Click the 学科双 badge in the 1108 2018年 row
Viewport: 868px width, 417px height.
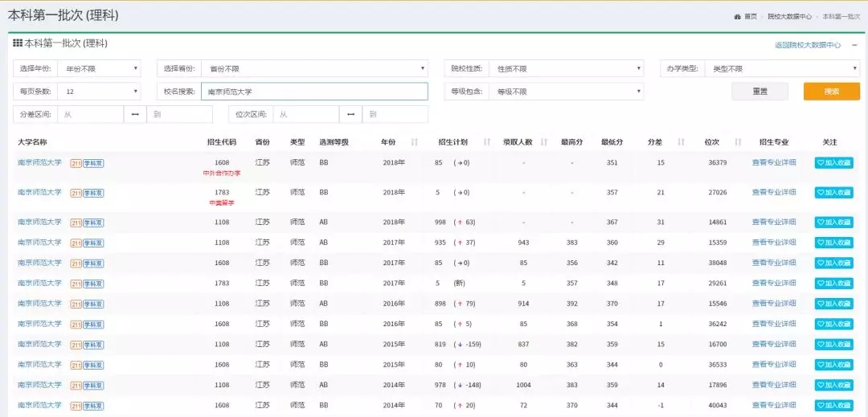pos(93,223)
